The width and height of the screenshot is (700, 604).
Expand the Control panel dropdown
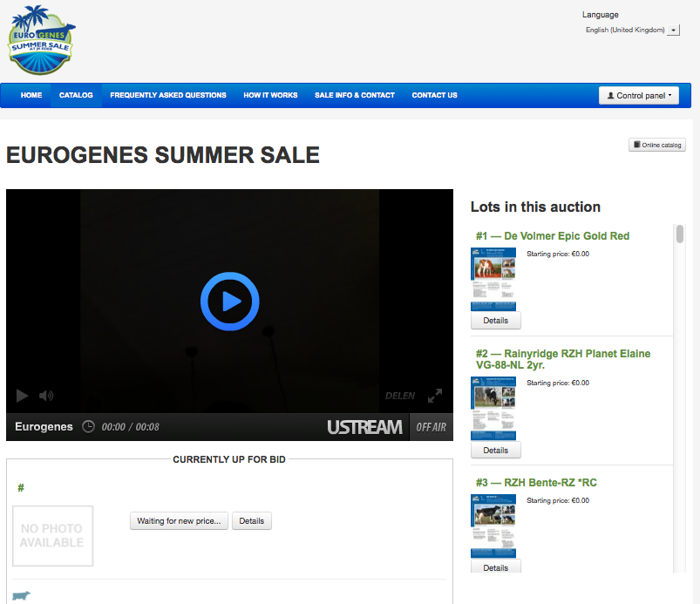pos(639,96)
